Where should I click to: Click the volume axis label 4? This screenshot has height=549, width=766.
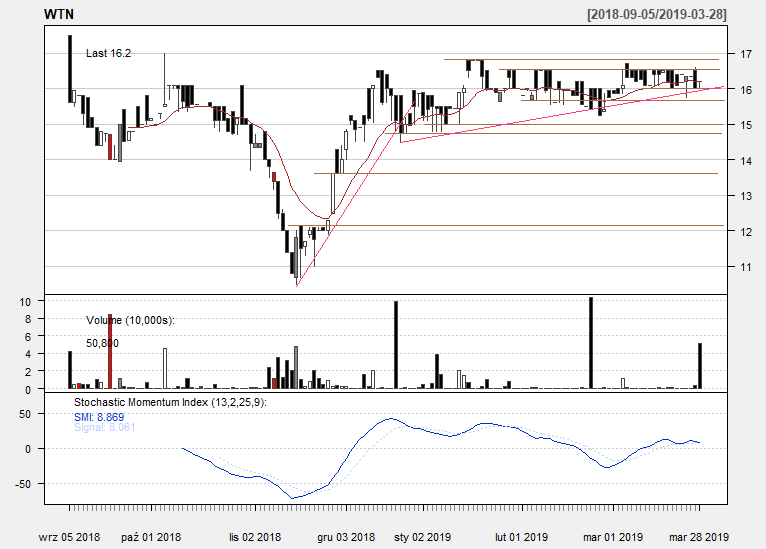(x=28, y=354)
